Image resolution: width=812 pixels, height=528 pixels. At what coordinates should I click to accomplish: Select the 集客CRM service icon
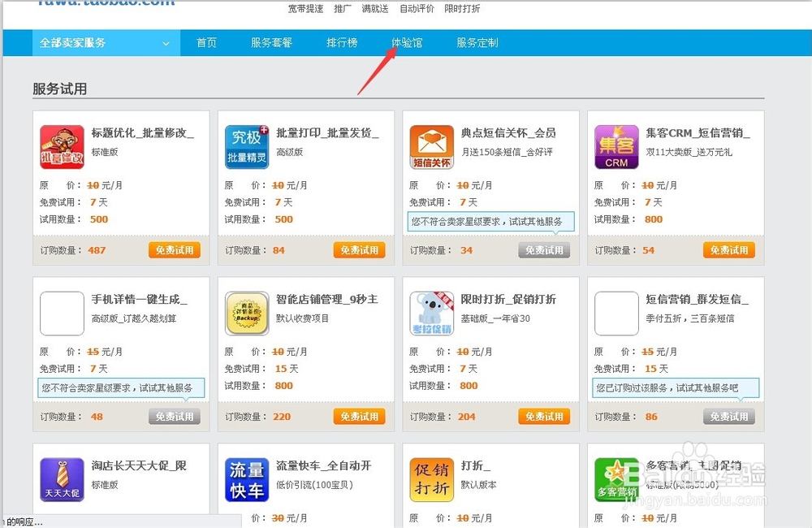click(x=615, y=146)
